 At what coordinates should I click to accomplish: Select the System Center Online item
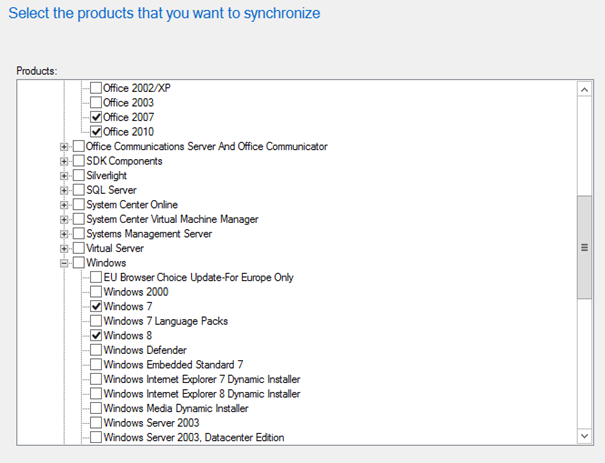[132, 204]
